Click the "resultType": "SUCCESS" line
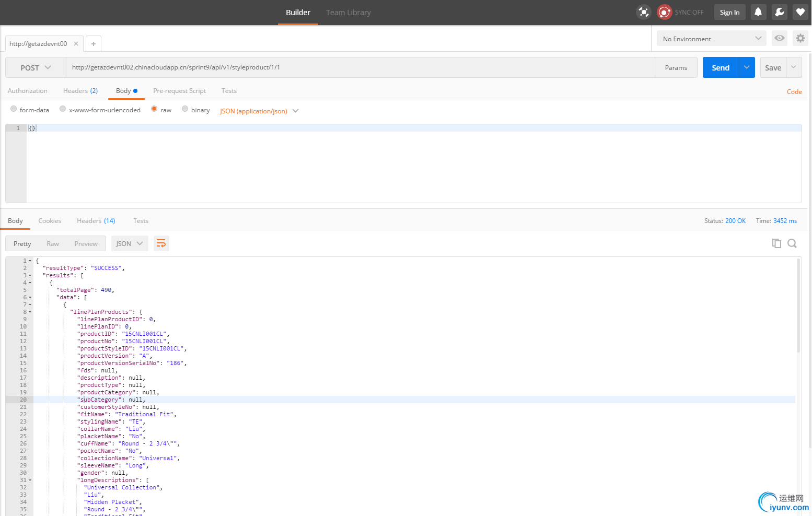 pyautogui.click(x=84, y=268)
